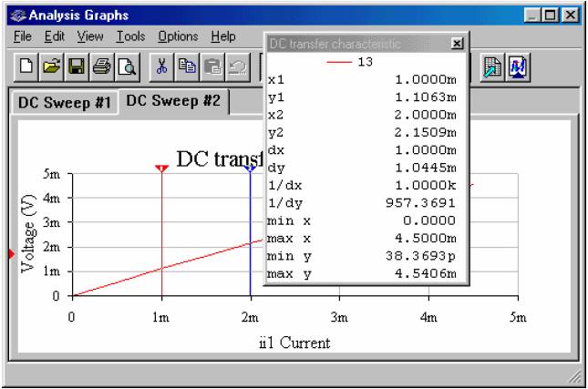
Task: Click the DC transfer characteristic window title bar
Action: tap(358, 44)
